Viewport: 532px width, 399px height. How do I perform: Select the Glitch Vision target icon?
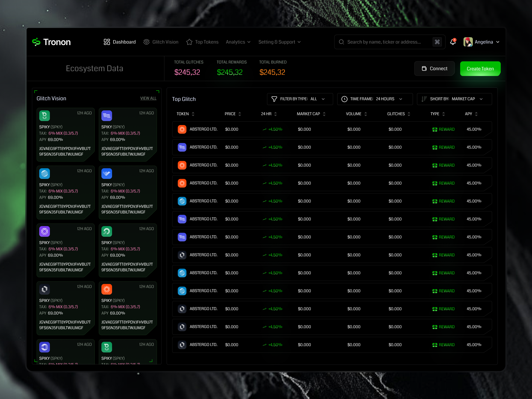(x=146, y=42)
